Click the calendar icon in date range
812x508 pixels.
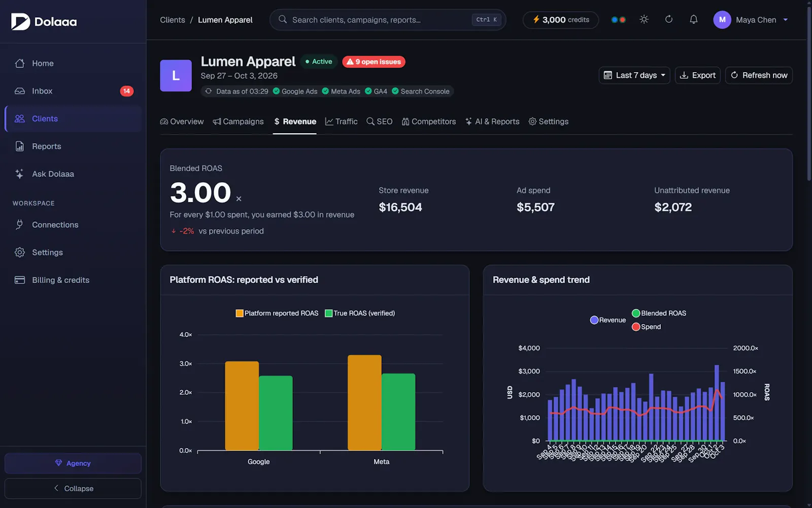coord(607,75)
